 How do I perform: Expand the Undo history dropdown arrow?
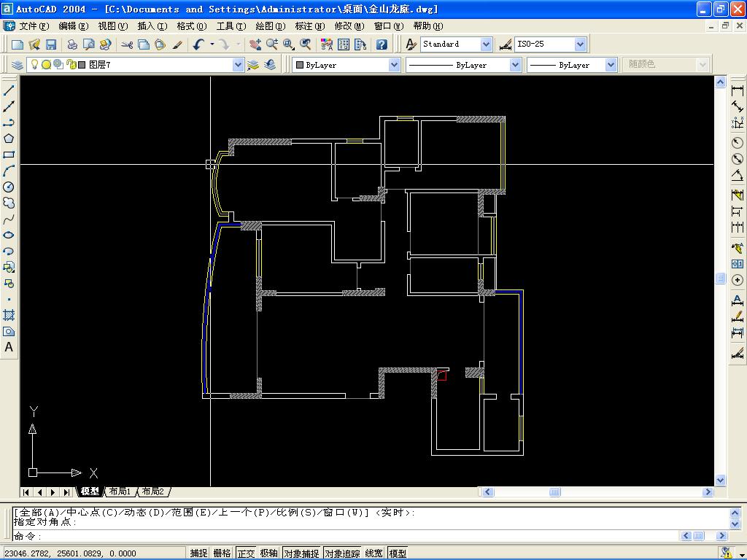(212, 44)
